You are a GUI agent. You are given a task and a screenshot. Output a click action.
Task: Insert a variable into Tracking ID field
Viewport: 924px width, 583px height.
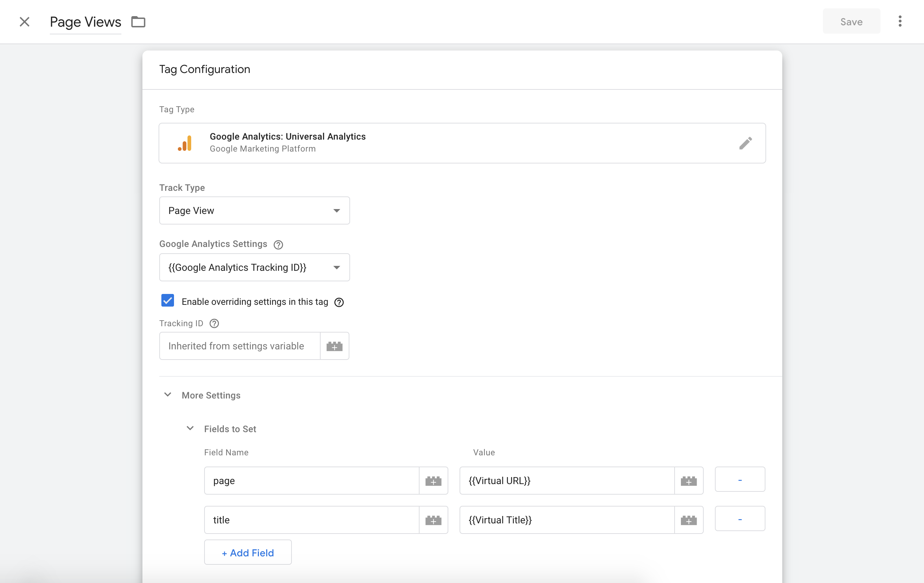tap(334, 346)
